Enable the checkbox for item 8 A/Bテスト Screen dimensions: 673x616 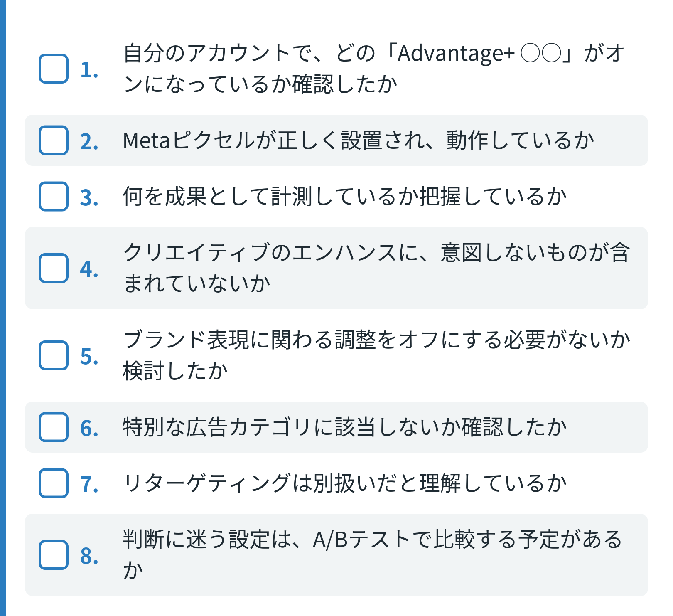[x=54, y=555]
